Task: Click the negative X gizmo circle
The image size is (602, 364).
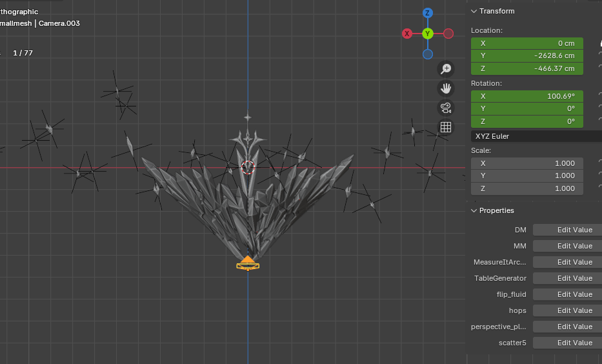Action: click(x=448, y=34)
